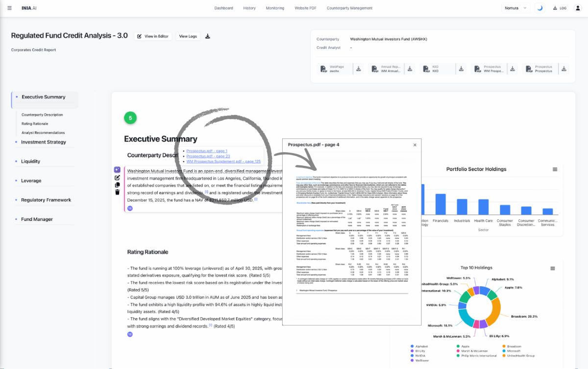The height and width of the screenshot is (369, 588).
Task: Download the KIID file
Action: [x=462, y=69]
